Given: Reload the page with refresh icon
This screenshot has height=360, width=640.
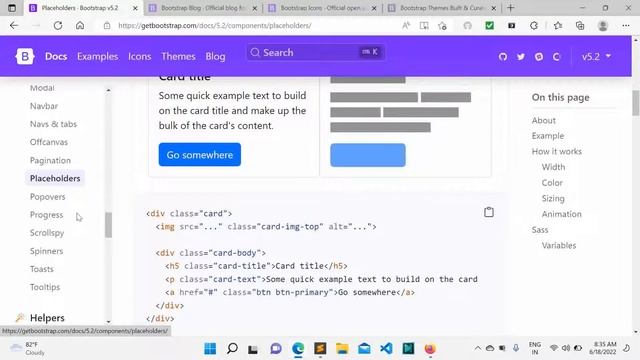Looking at the screenshot, I should (x=58, y=25).
